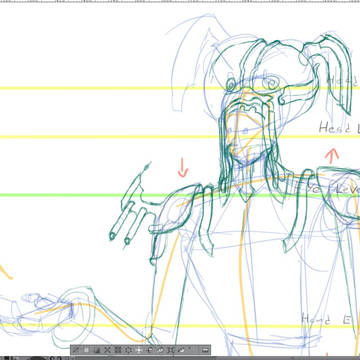This screenshot has width=360, height=360.
Task: Click the horizontal ruler above the canvas
Action: [180, 1]
